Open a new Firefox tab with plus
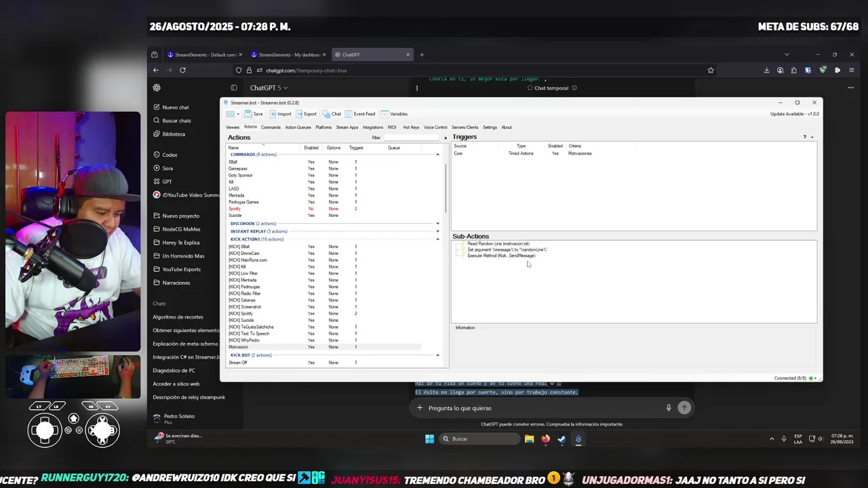 pos(422,55)
